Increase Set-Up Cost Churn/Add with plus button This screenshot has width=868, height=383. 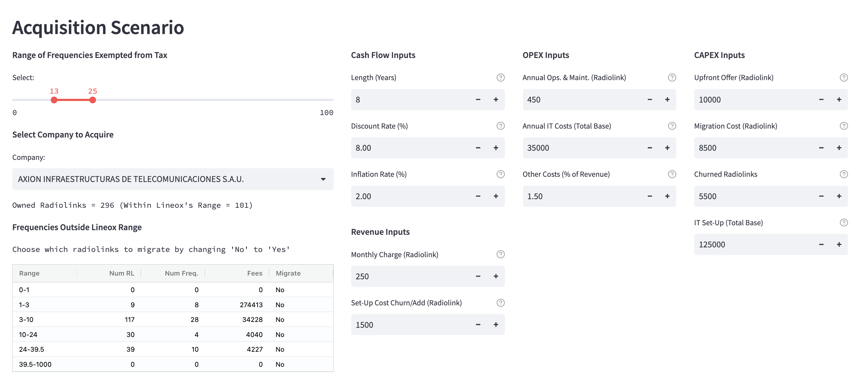pyautogui.click(x=496, y=325)
